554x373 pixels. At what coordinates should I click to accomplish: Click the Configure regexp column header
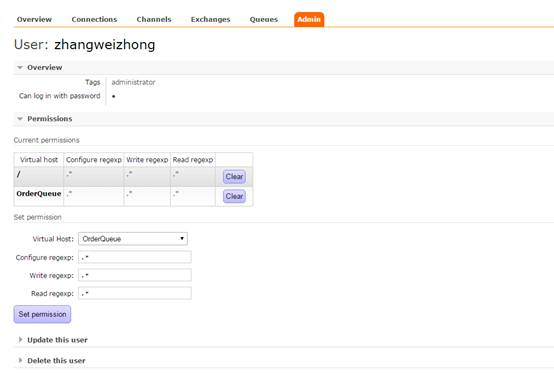(x=94, y=160)
